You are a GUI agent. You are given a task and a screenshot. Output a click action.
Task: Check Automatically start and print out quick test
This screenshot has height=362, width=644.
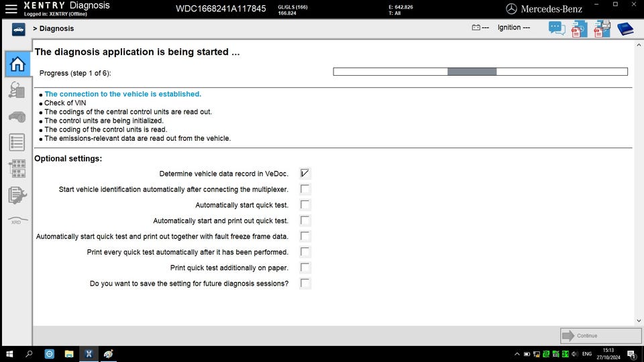point(305,221)
